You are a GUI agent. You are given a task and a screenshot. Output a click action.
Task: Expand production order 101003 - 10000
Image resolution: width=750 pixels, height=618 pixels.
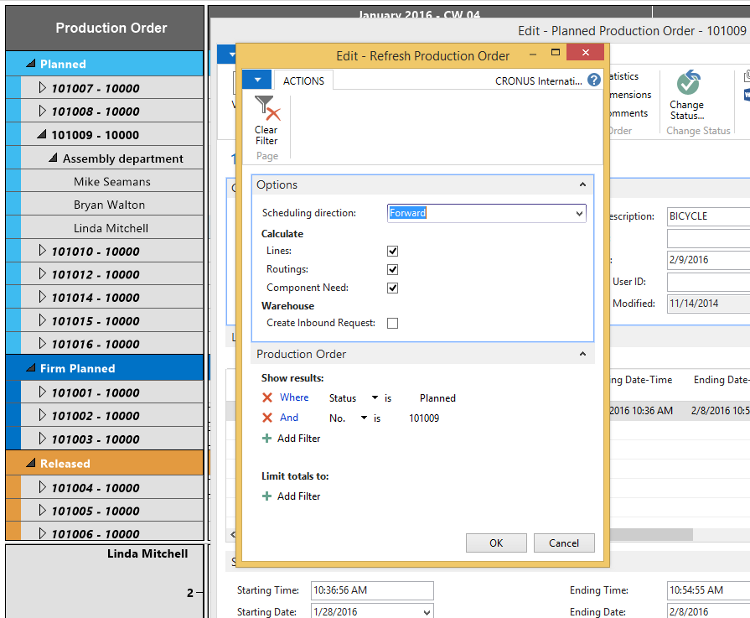pyautogui.click(x=42, y=439)
